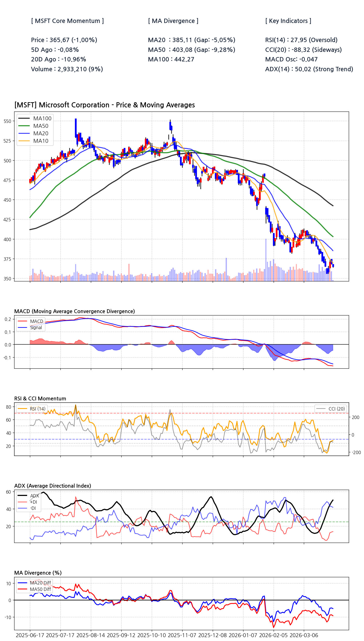Click the 475 price axis label
Screen dimensions: 364x641
pyautogui.click(x=7, y=180)
